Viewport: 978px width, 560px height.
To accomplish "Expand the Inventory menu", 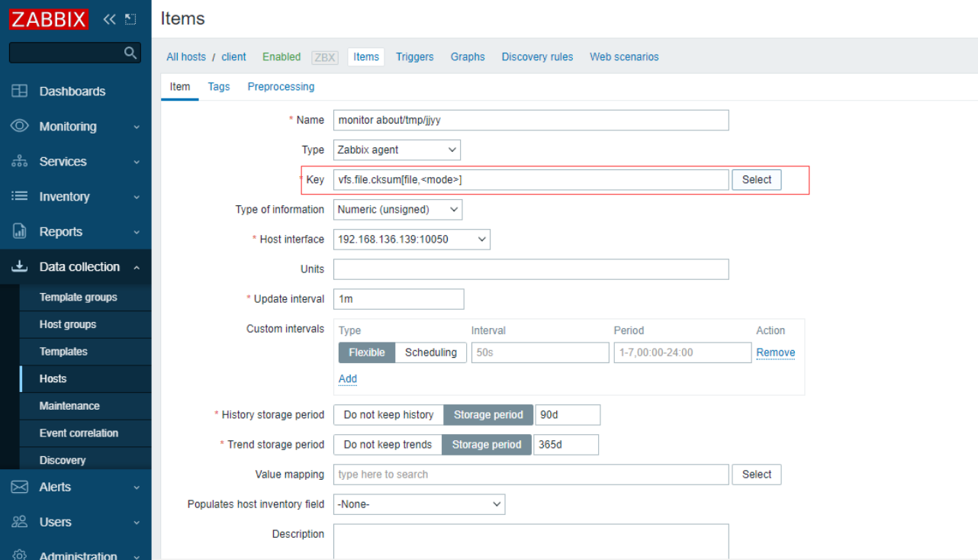I will 137,197.
